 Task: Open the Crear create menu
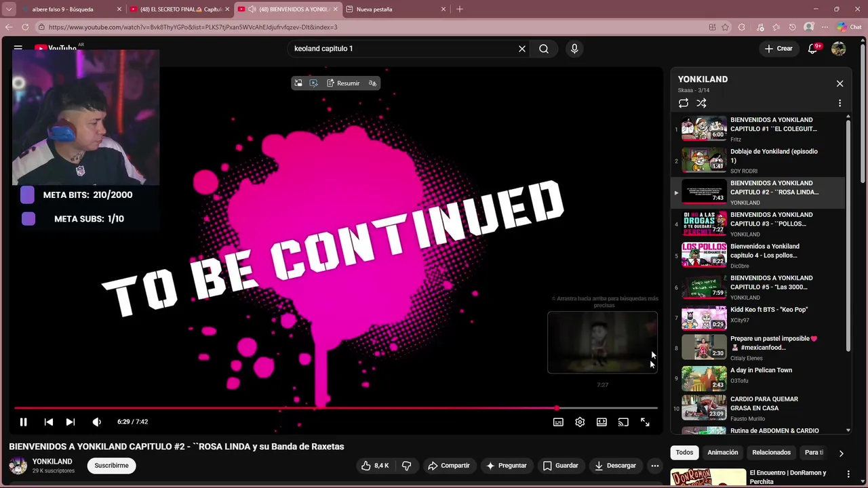pos(778,49)
